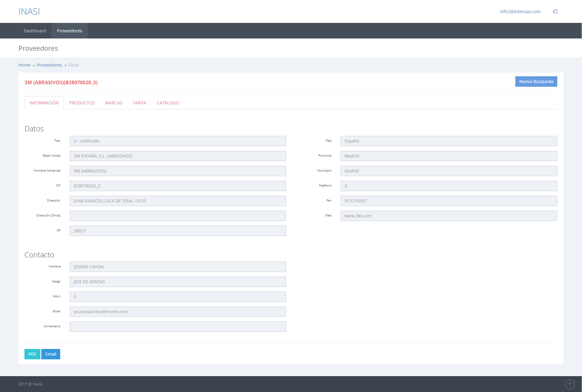Click the scroll-to-top arrow icon
The height and width of the screenshot is (392, 582).
[x=570, y=384]
